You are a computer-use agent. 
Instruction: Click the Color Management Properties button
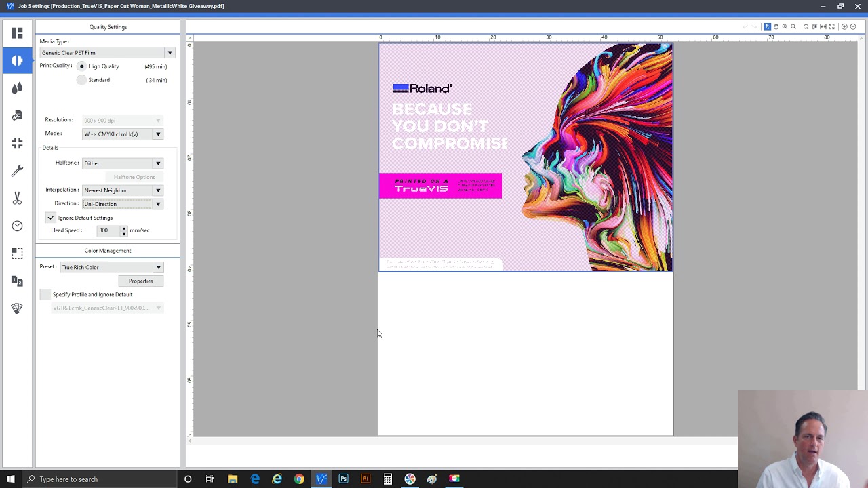(x=140, y=281)
